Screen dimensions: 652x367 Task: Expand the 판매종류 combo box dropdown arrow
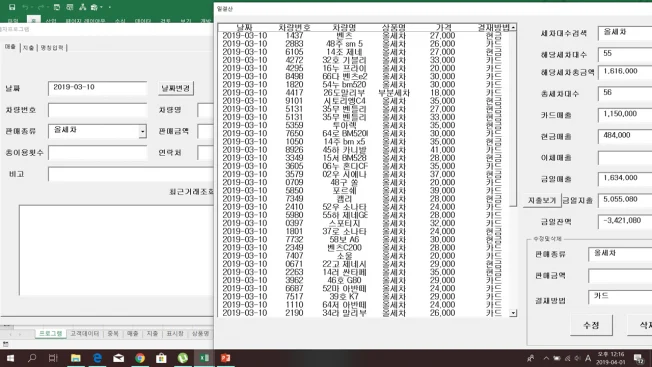click(143, 131)
